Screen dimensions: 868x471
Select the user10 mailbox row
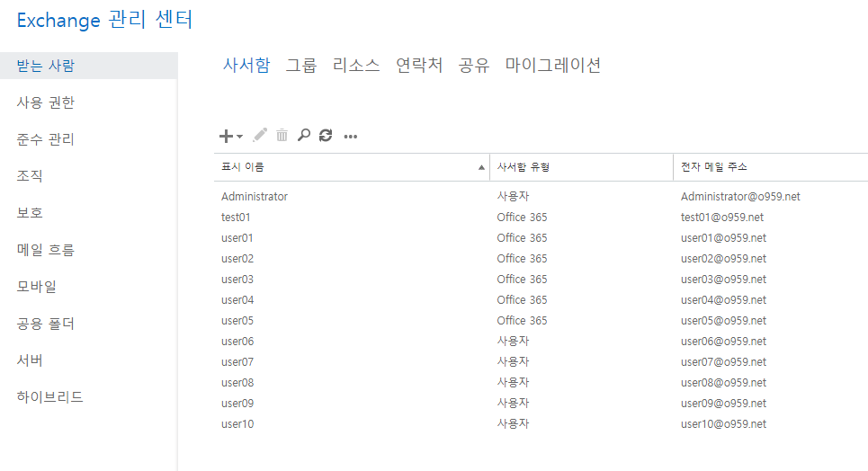pos(541,424)
